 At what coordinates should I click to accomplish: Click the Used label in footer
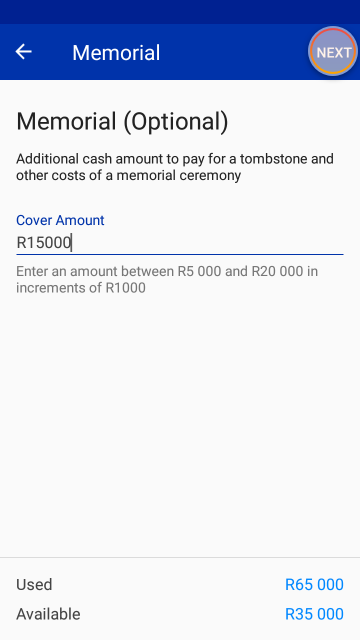point(34,584)
